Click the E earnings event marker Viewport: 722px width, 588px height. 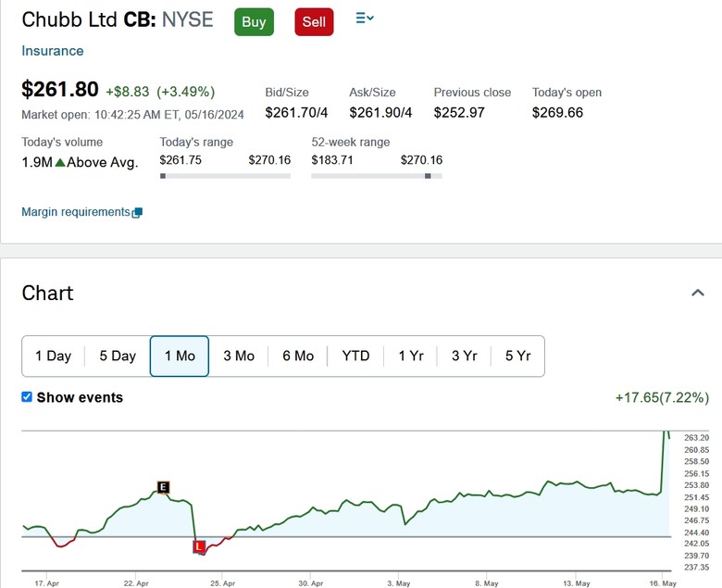[x=163, y=487]
